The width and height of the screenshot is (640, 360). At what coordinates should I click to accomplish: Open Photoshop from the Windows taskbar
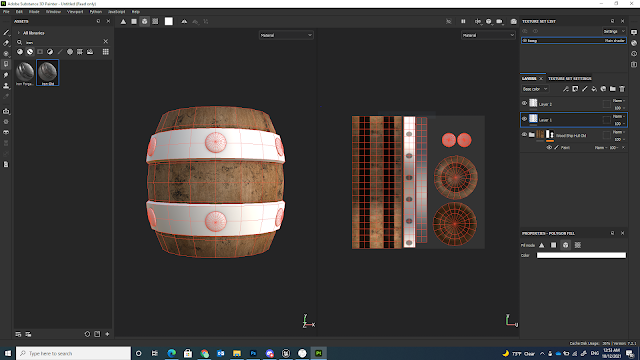253,353
